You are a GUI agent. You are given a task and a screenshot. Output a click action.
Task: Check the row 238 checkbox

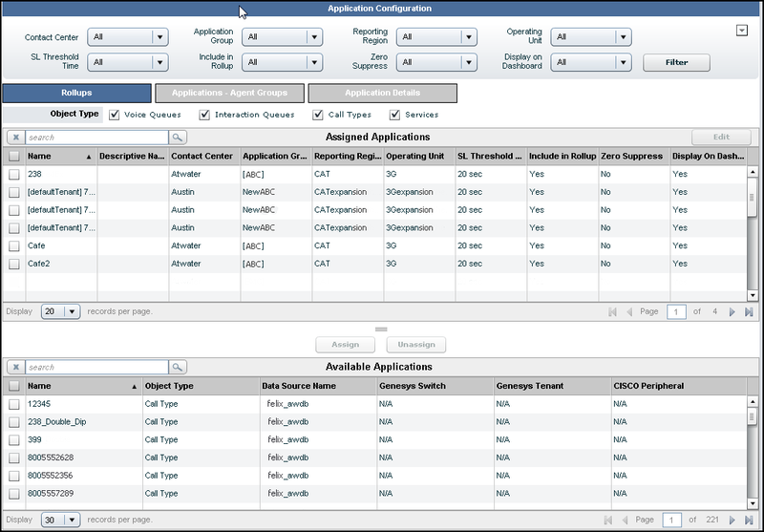[14, 175]
